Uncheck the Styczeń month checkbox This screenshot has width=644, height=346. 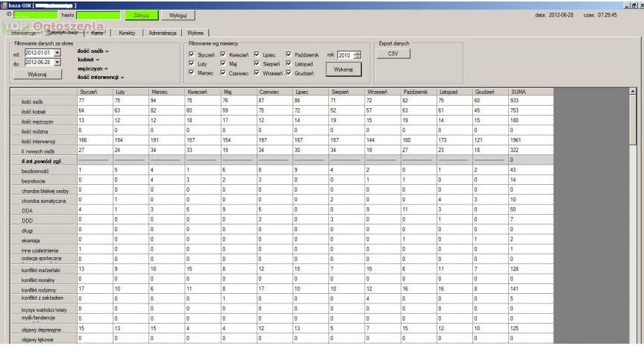tap(193, 55)
